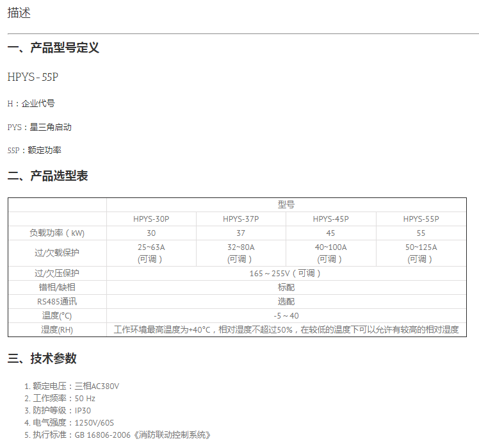The height and width of the screenshot is (448, 479).
Task: Click the HPYS-45P column header
Action: tap(331, 219)
